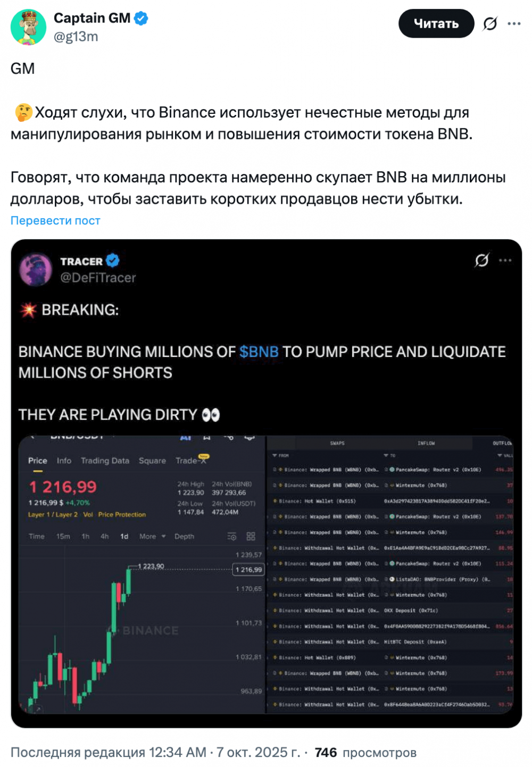
Task: Click the chart indicator settings icon
Action: click(x=232, y=536)
